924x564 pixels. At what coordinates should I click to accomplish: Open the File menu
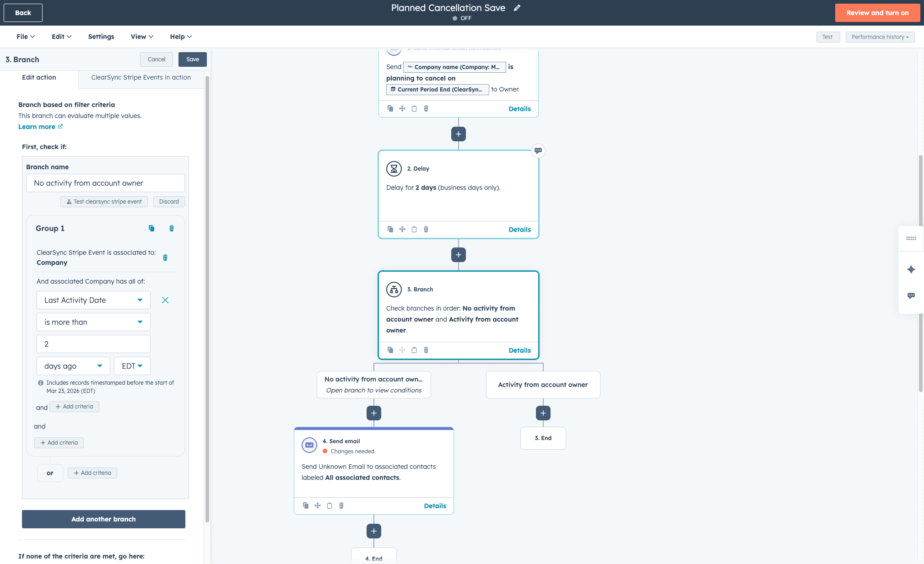pos(25,37)
